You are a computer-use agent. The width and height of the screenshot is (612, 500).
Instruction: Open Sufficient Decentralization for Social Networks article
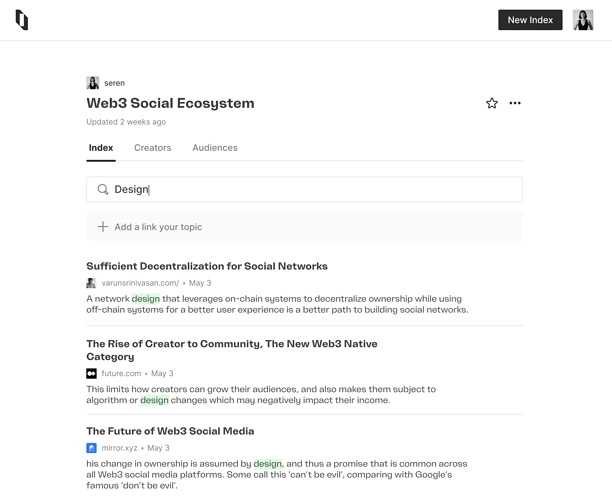point(207,266)
